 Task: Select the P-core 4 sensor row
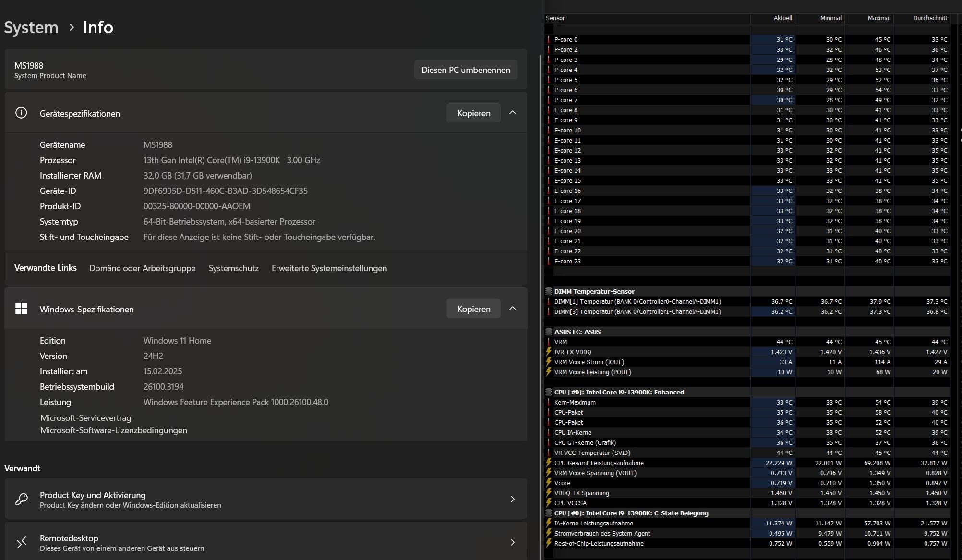tap(747, 70)
